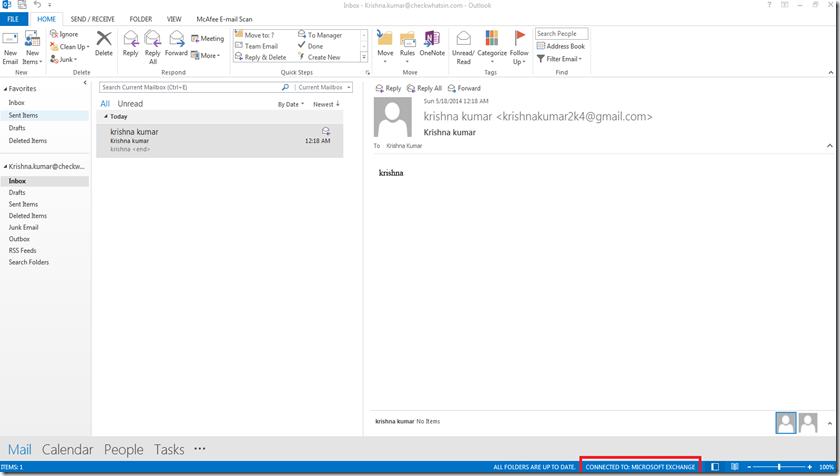
Task: Toggle Unread/Read status
Action: pos(463,48)
